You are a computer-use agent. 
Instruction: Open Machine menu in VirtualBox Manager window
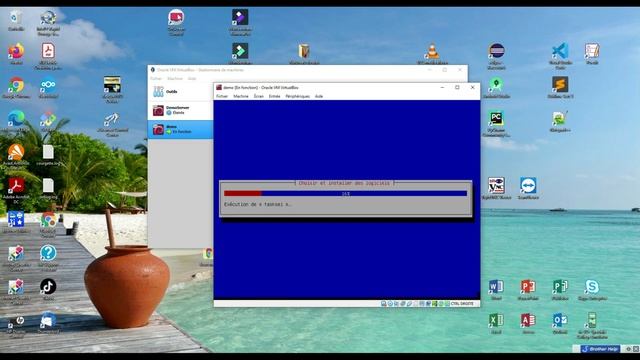point(175,78)
